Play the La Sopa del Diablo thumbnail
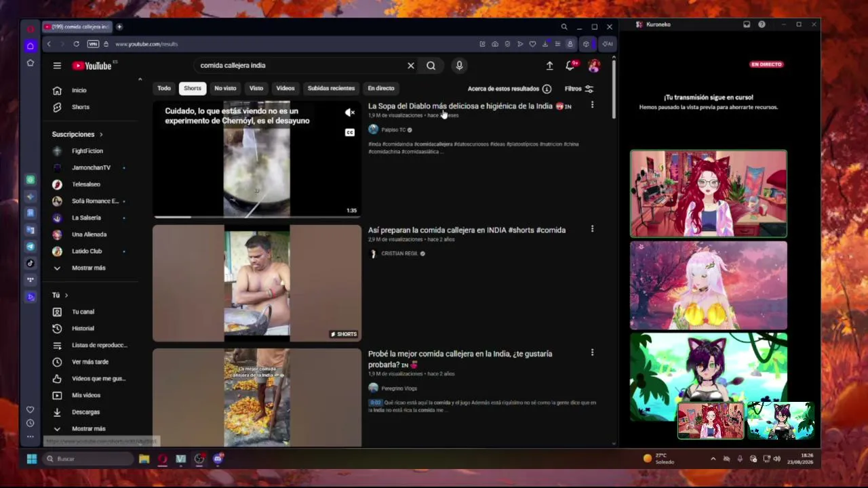This screenshot has width=868, height=488. click(257, 159)
